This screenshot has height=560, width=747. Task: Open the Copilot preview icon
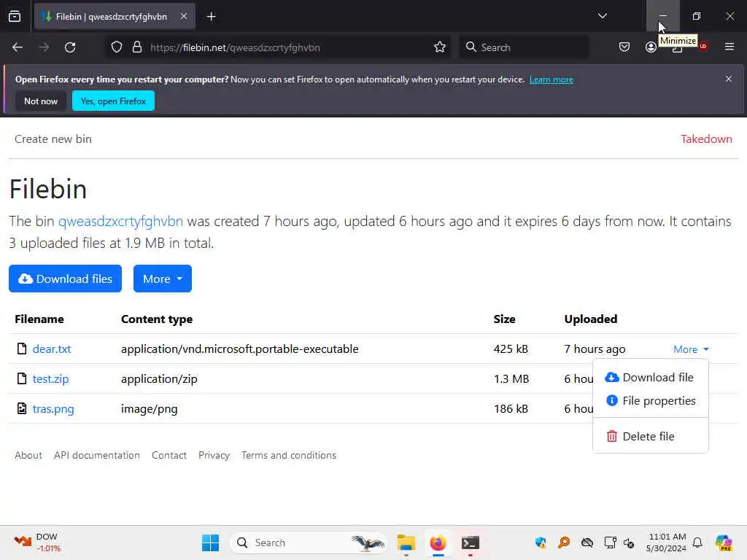724,542
